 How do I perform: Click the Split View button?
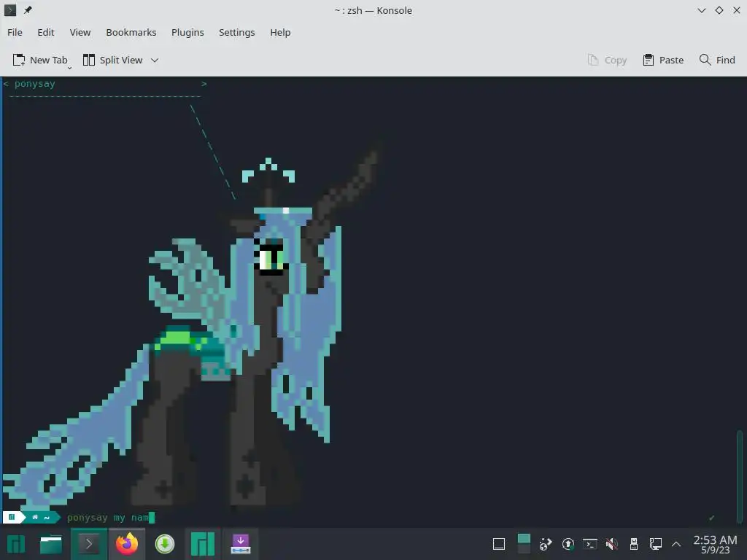point(113,60)
